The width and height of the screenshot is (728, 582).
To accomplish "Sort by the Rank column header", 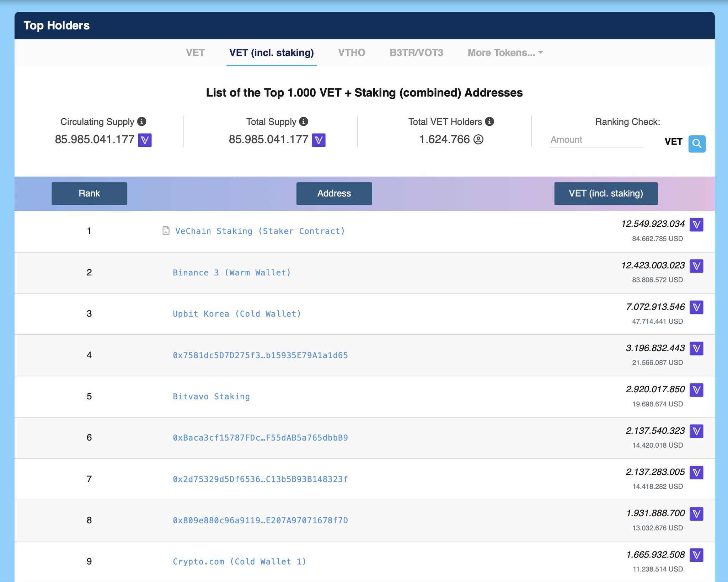I will tap(89, 193).
